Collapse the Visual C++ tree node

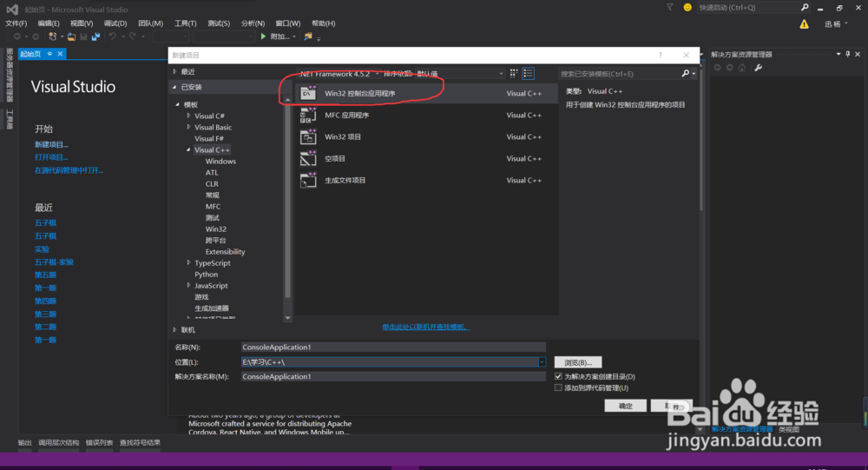188,149
